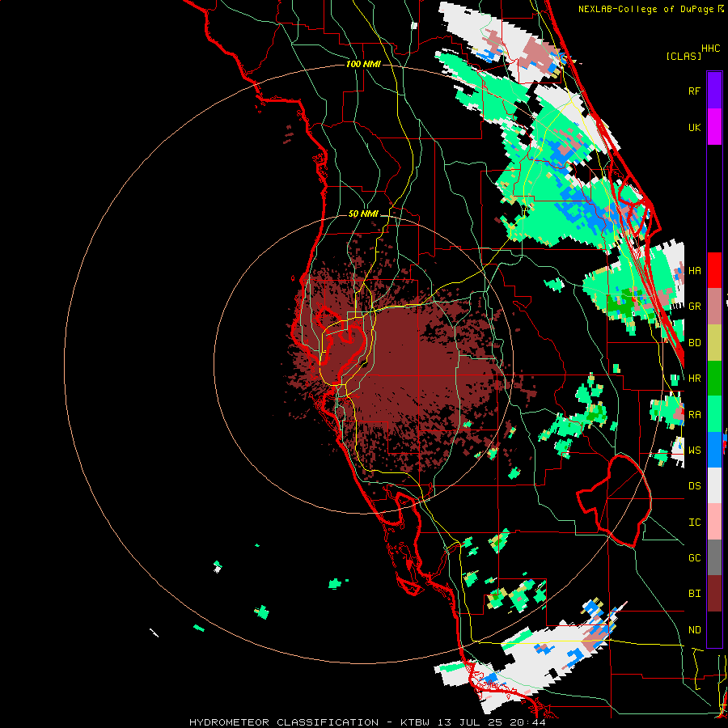The height and width of the screenshot is (728, 728).
Task: Click the HA red legend swatch
Action: (714, 270)
